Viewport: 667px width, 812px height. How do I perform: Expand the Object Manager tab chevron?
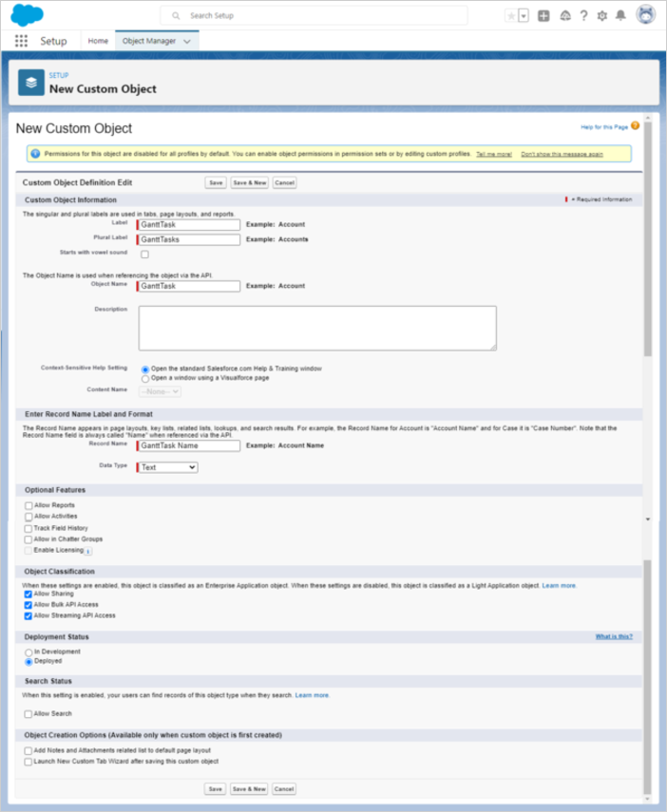(187, 42)
